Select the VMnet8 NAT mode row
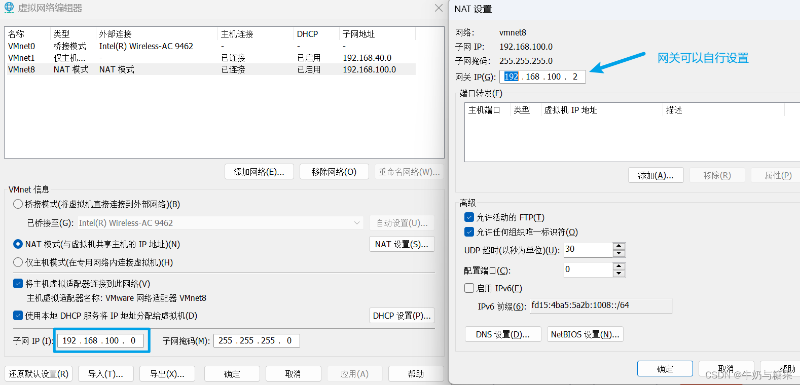The width and height of the screenshot is (800, 385). click(210, 69)
